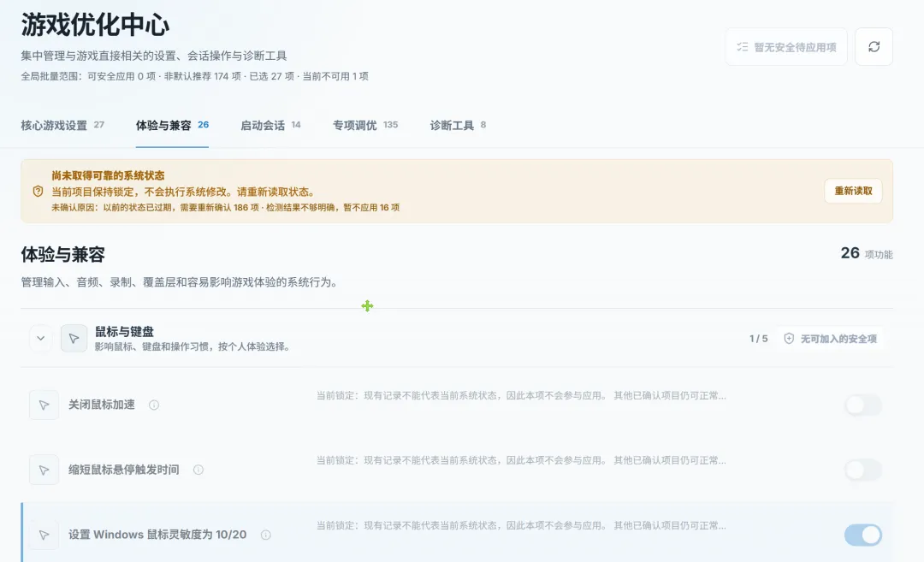Image resolution: width=924 pixels, height=562 pixels.
Task: Click the 鼠标与键盘 group title
Action: 124,332
